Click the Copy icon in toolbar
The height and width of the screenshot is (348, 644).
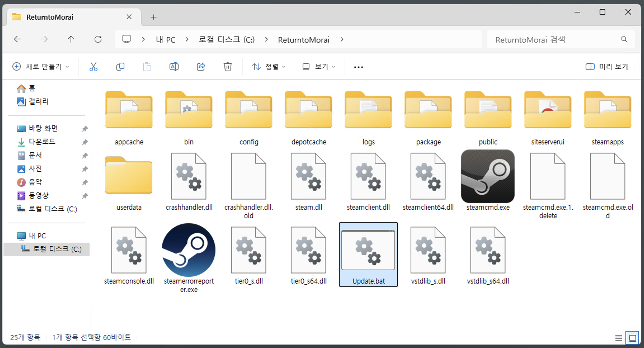pos(120,67)
